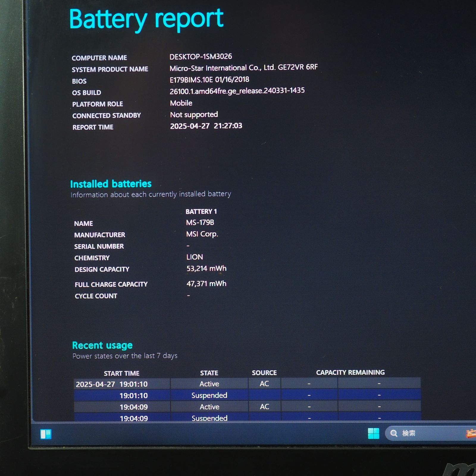Click "Suspended" state in last 19:04:09 row

209,418
